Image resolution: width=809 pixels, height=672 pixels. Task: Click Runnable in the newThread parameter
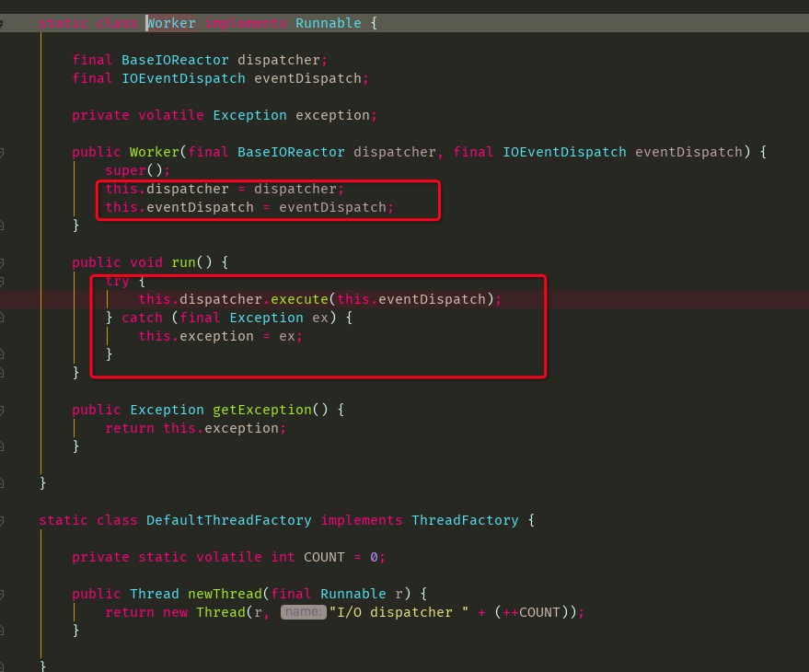(352, 594)
